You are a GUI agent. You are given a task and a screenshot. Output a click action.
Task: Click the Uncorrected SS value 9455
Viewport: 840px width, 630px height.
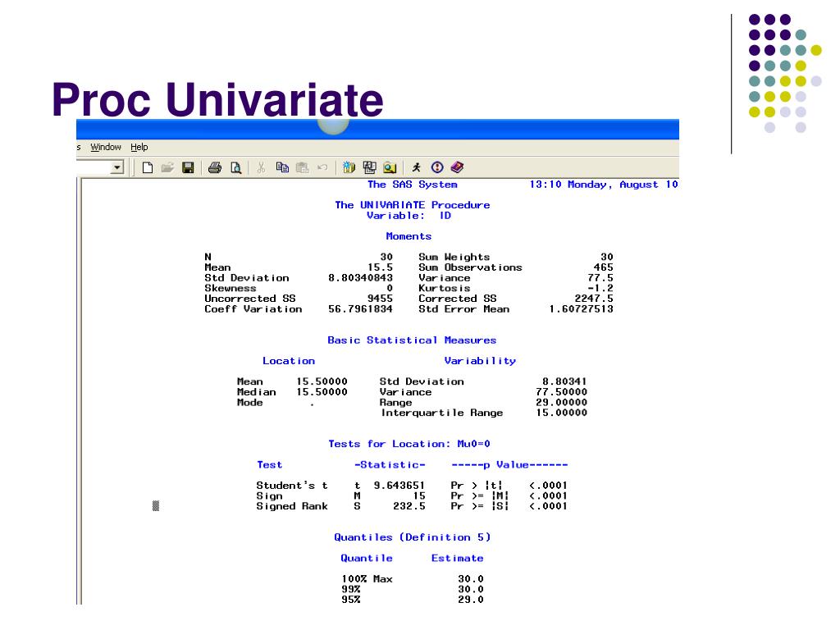tap(380, 299)
